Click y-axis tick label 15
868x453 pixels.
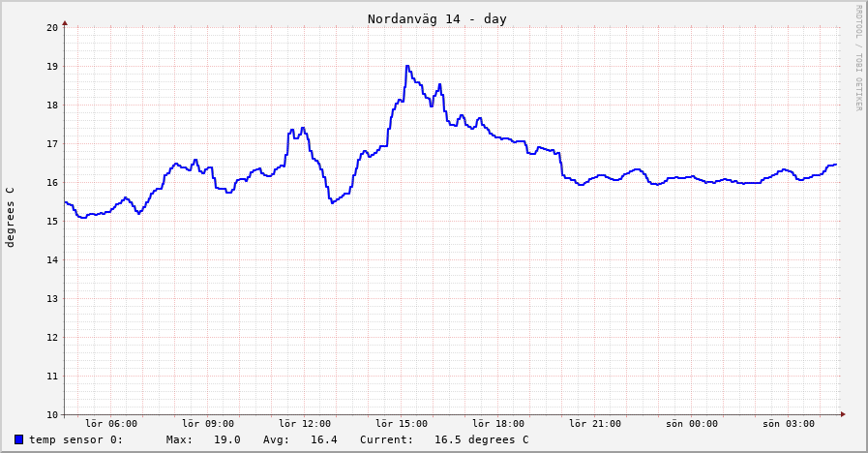pos(52,222)
